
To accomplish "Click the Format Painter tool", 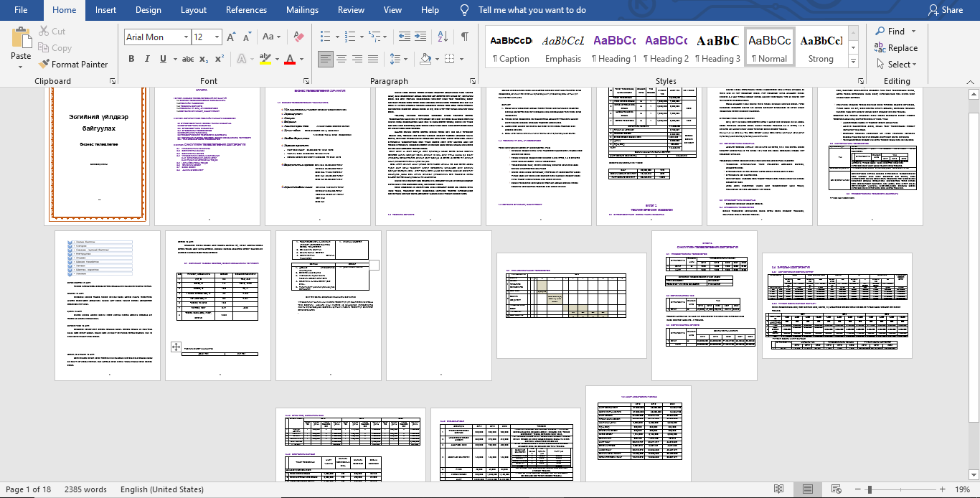I will coord(74,64).
